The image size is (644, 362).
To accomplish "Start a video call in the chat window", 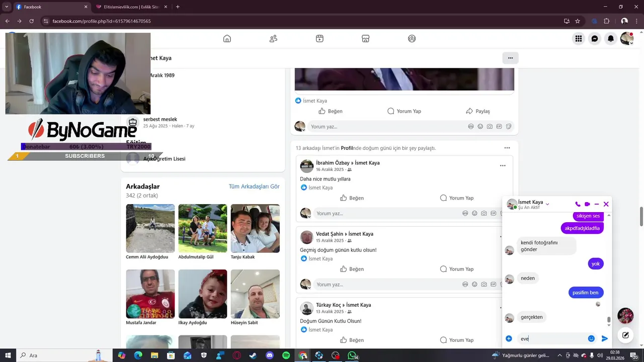I will pos(587,204).
